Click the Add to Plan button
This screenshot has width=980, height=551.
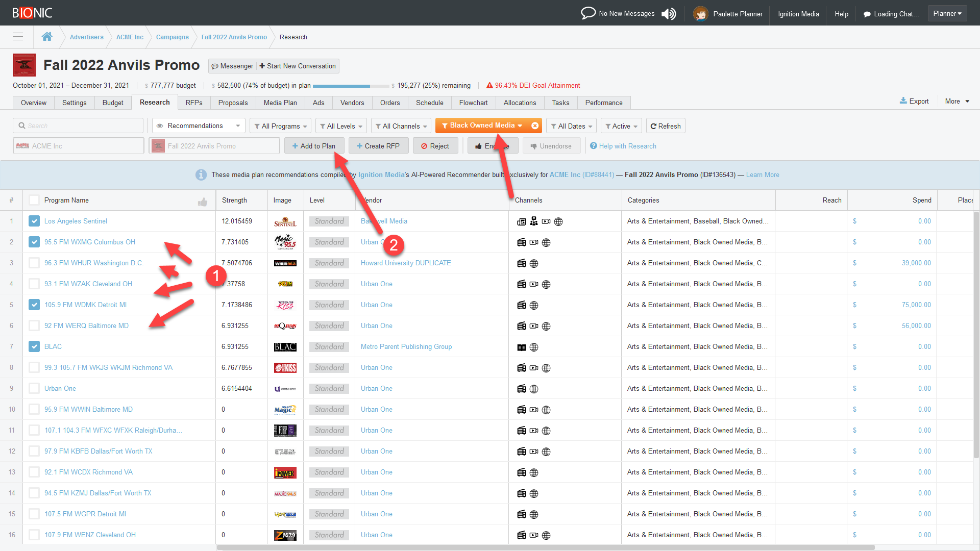tap(313, 146)
